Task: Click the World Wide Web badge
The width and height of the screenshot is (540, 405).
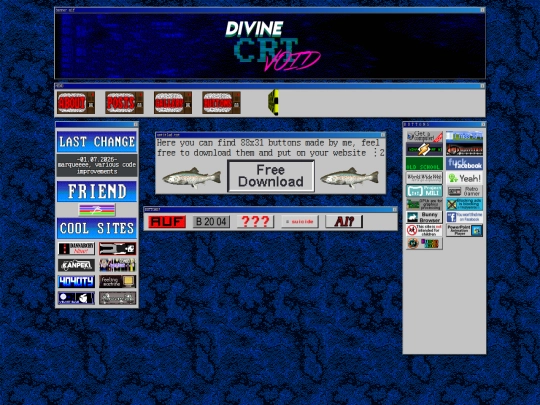Action: click(424, 177)
